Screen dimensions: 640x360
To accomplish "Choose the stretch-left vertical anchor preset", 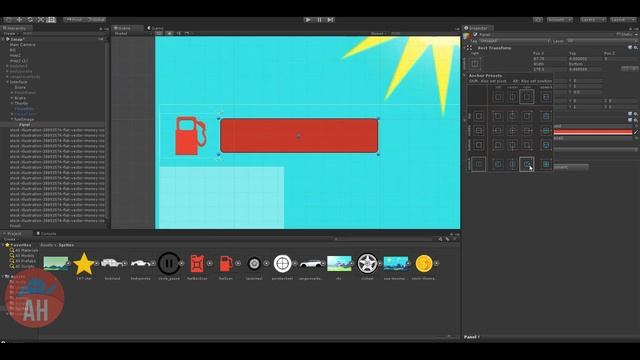I will [498, 164].
